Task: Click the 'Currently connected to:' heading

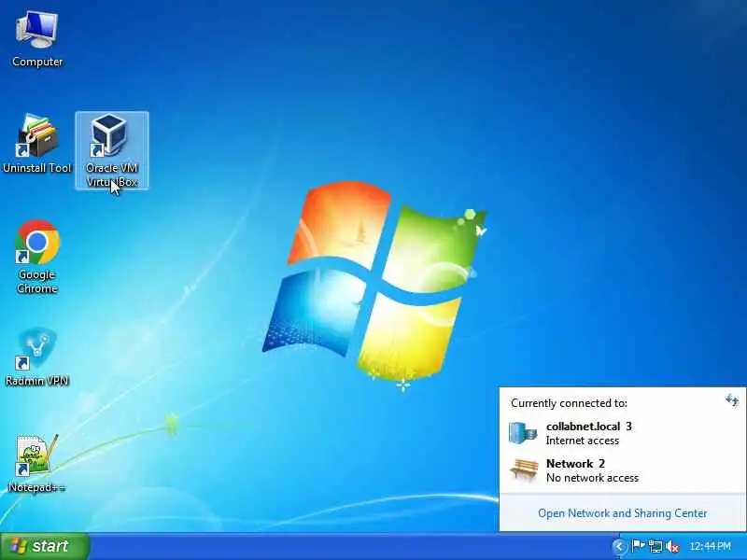Action: 569,403
